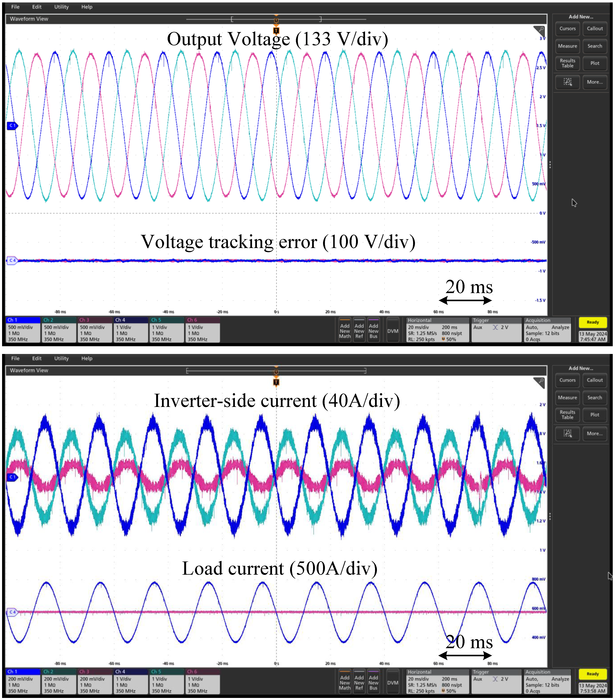Toggle the Ch 1 badge in the upper scope

pyautogui.click(x=23, y=329)
